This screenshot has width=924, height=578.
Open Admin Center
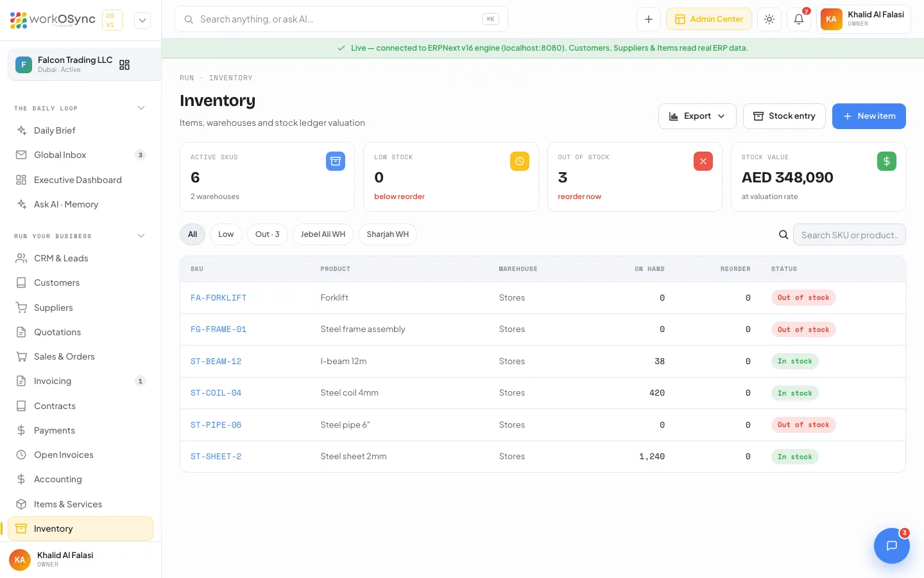tap(709, 19)
